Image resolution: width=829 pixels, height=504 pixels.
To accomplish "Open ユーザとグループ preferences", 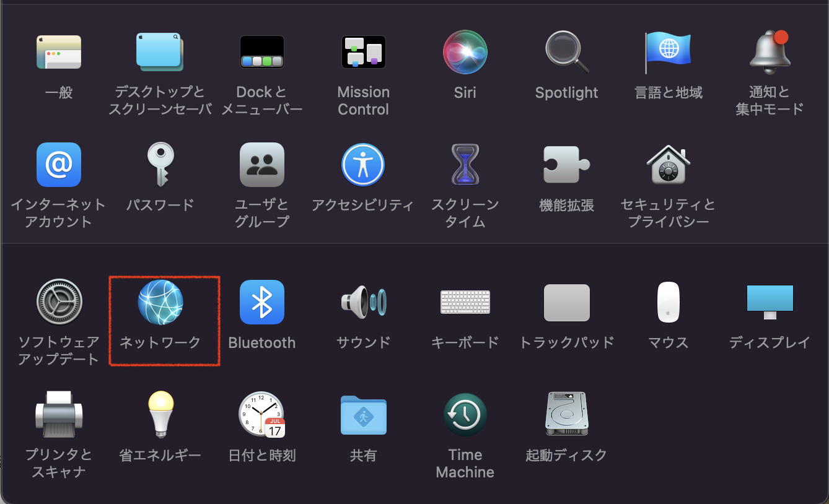I will 262,165.
